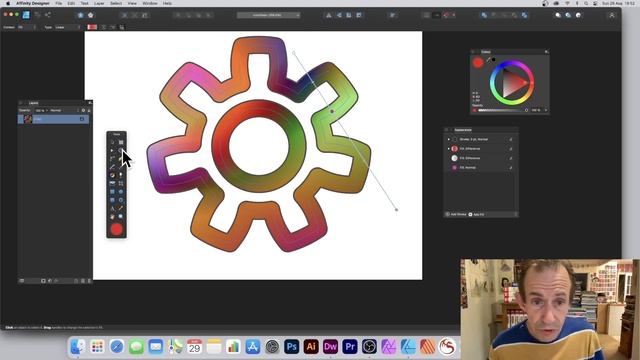Open the Help menu
640x360 pixels.
pos(167,3)
